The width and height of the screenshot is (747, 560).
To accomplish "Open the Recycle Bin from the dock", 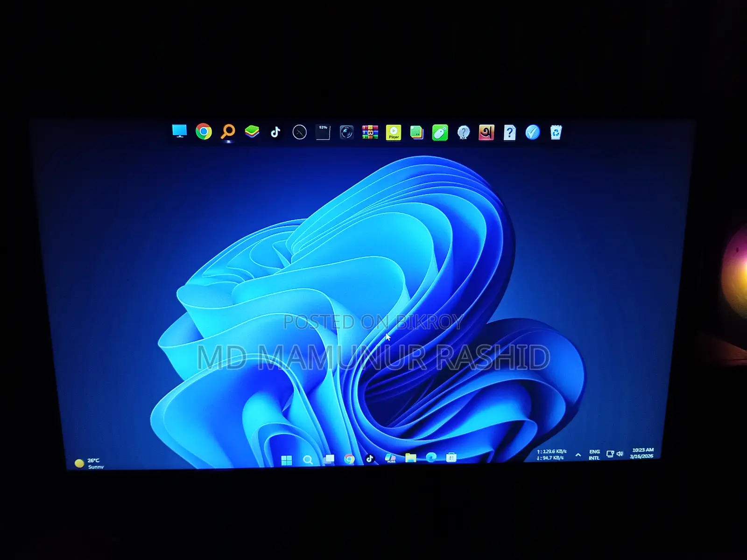I will point(556,133).
